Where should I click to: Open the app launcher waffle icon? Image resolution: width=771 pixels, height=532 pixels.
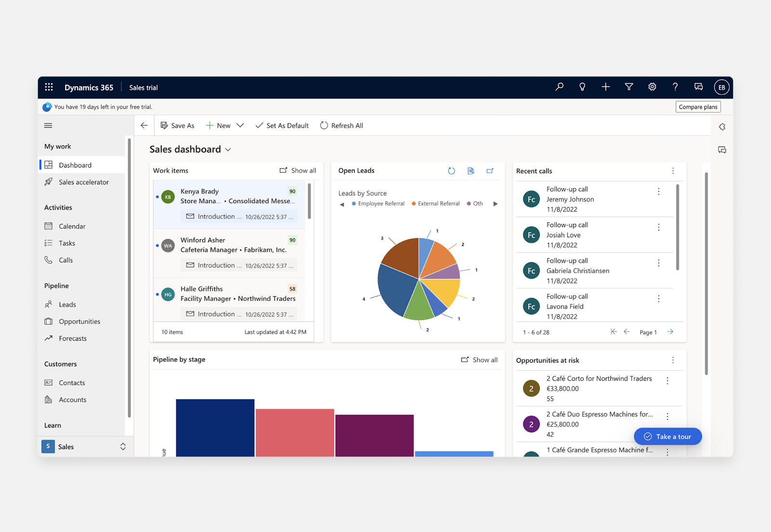coord(49,87)
